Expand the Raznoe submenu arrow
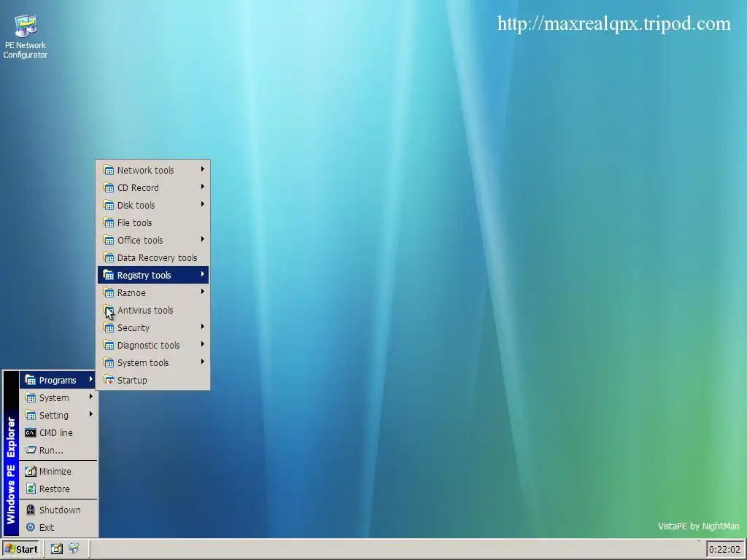 coord(203,292)
